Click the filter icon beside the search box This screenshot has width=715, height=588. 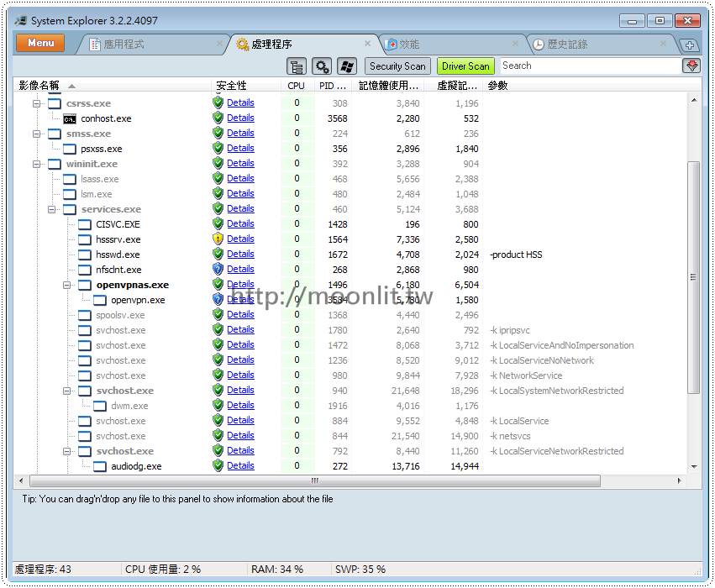[691, 66]
